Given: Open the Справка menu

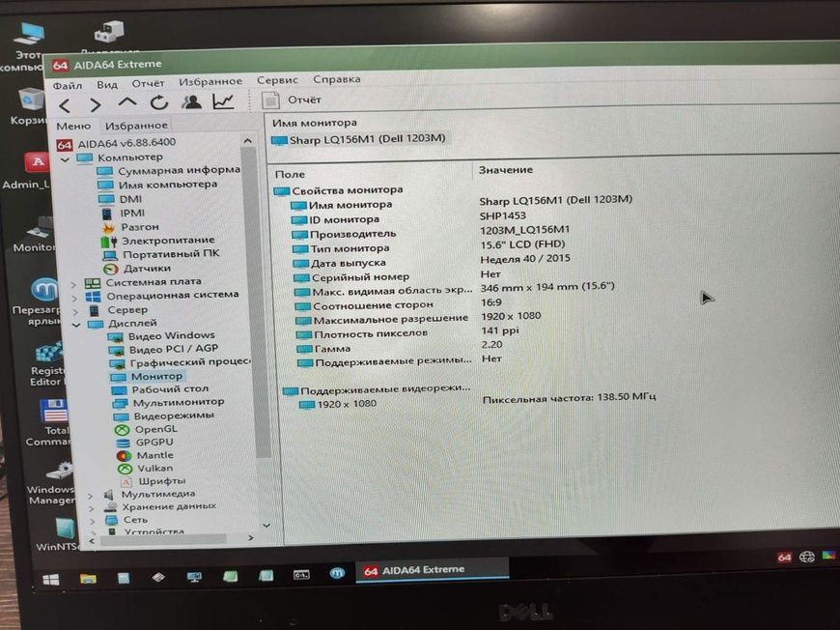Looking at the screenshot, I should click(x=336, y=79).
